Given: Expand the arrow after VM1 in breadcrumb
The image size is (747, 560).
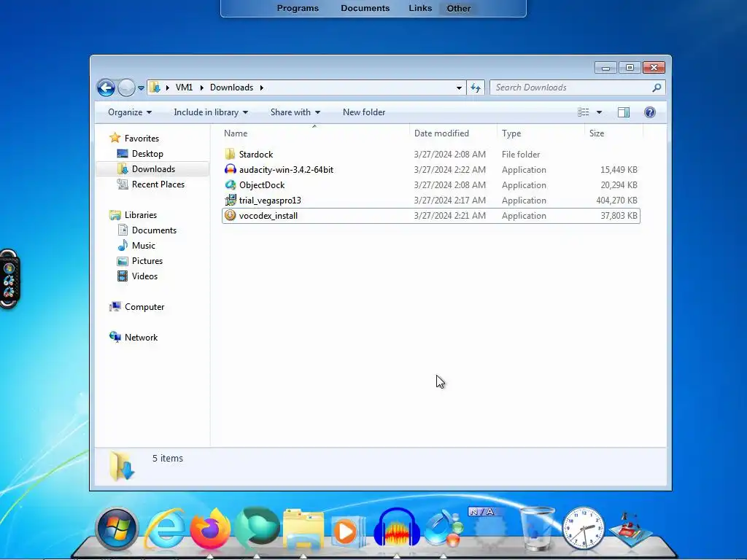Looking at the screenshot, I should point(201,87).
